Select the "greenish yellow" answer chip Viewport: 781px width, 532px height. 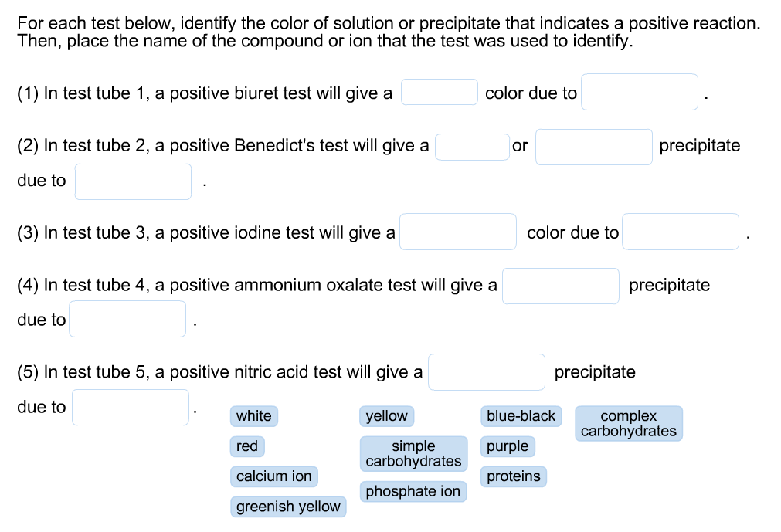click(x=288, y=507)
